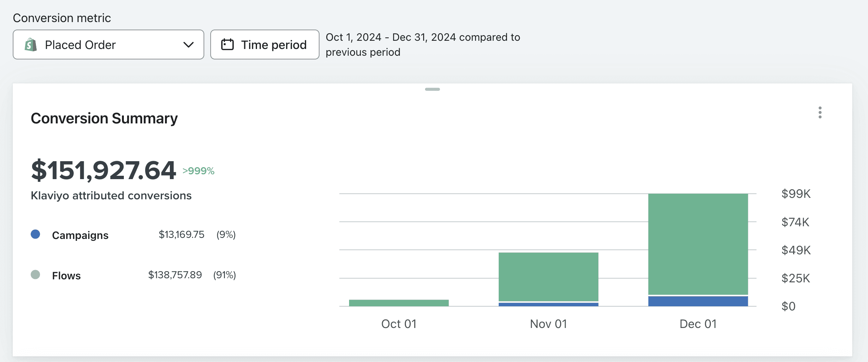Click the December blue campaigns bar segment
This screenshot has width=868, height=362.
click(x=698, y=301)
